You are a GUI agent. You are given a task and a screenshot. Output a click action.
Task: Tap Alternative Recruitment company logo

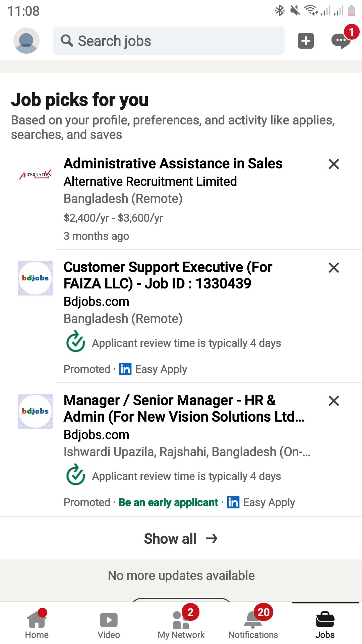[x=35, y=174]
